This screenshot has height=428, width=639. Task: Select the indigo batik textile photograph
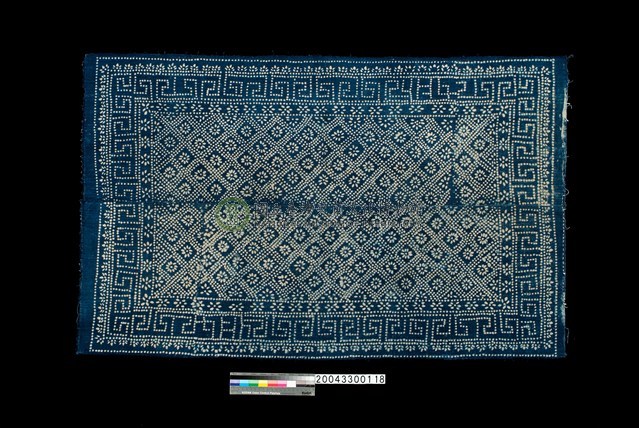tap(324, 205)
